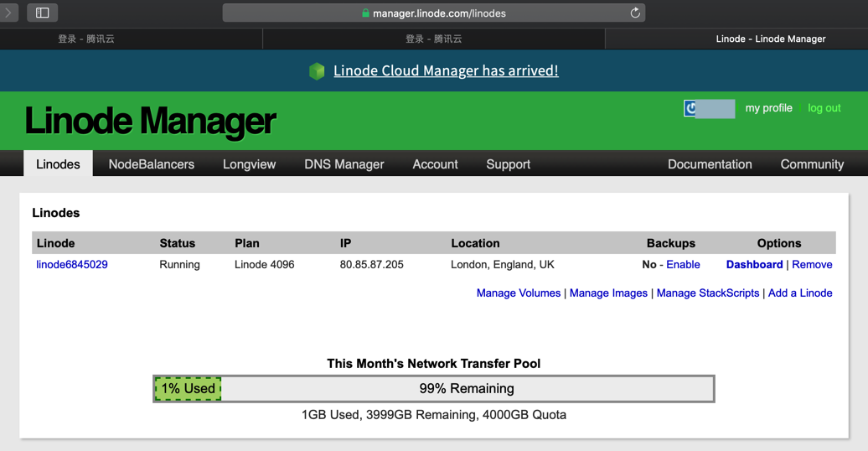868x451 pixels.
Task: Open the Support tab
Action: (508, 164)
